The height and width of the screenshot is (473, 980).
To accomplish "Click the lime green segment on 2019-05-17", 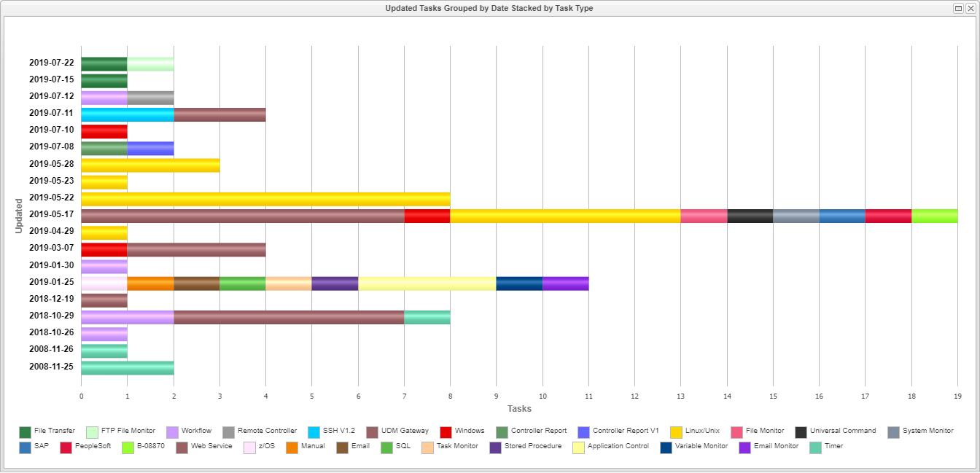I will coord(934,216).
